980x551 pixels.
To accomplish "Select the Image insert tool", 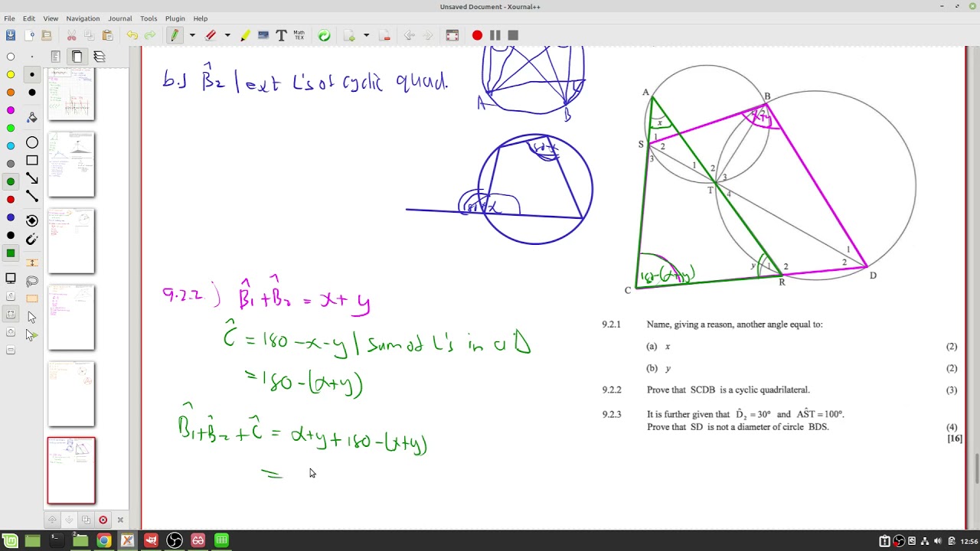I will pos(263,35).
